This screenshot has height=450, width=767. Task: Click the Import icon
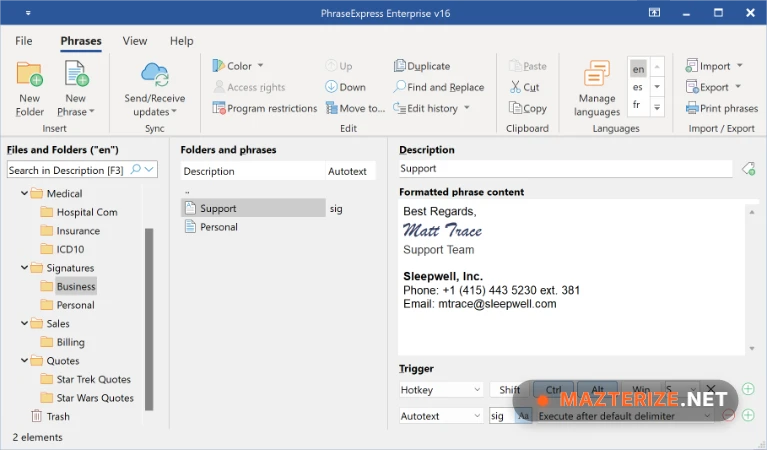tap(692, 66)
